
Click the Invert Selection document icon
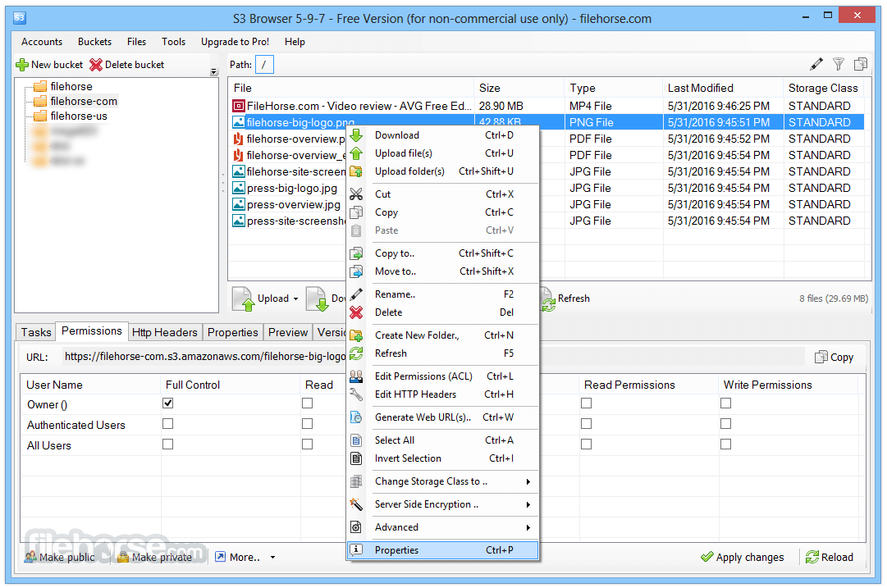pos(356,458)
